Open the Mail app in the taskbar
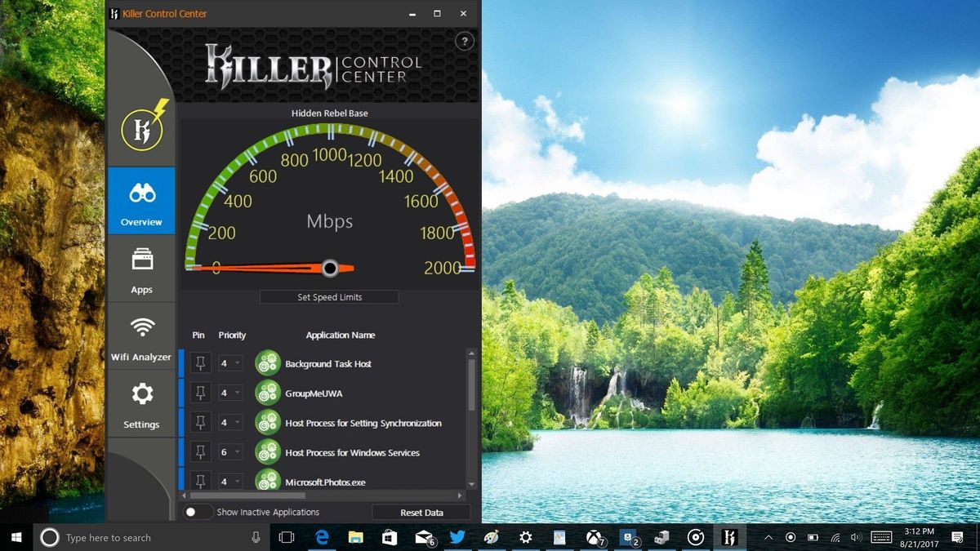Screen dimensions: 980x551 point(424,537)
